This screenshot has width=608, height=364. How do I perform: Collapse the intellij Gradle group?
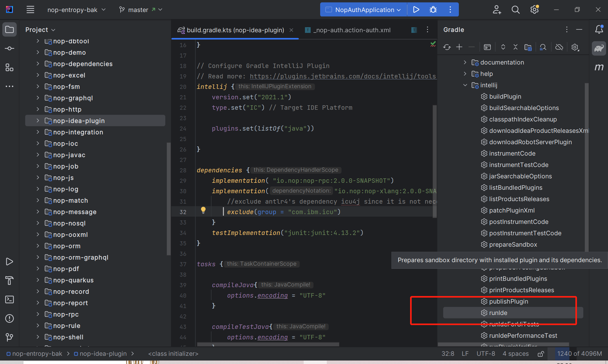pos(465,85)
